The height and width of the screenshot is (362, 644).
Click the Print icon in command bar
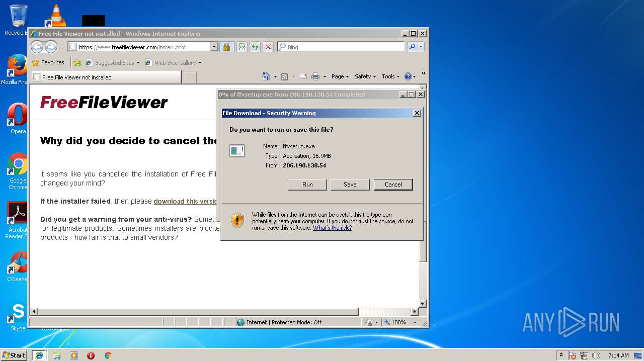(x=315, y=76)
